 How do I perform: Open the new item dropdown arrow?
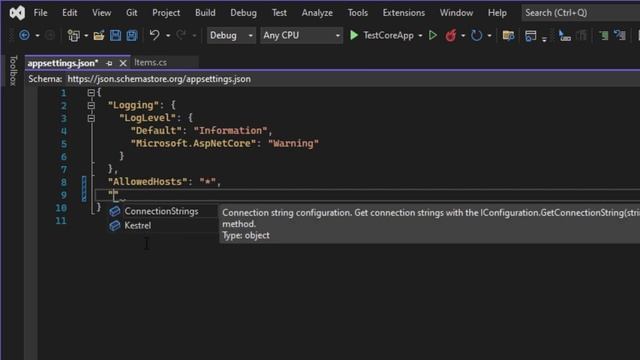[x=86, y=36]
